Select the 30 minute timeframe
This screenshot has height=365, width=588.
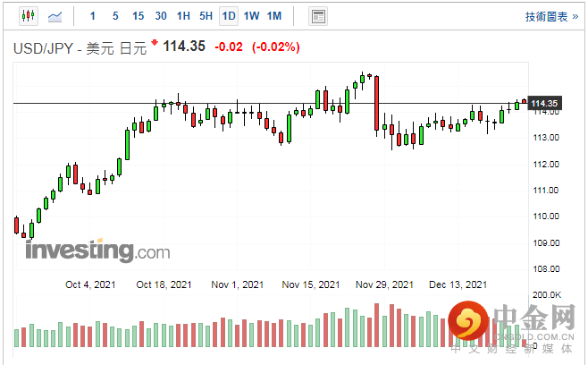(x=161, y=16)
